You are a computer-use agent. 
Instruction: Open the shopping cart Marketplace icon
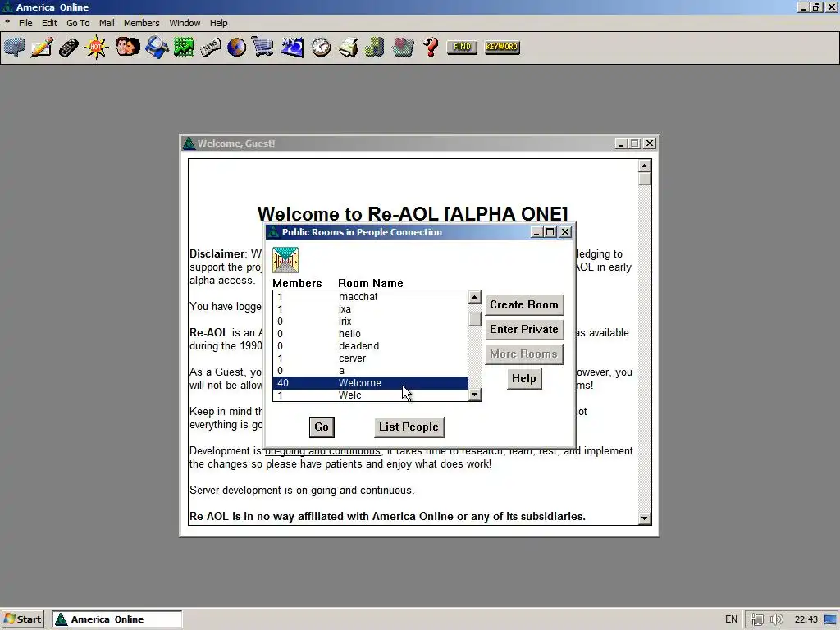coord(262,47)
